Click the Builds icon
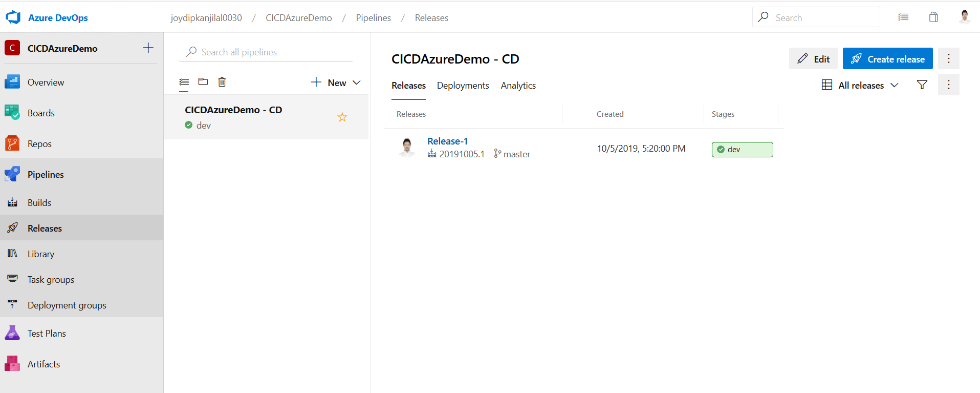The image size is (980, 393). coord(12,202)
